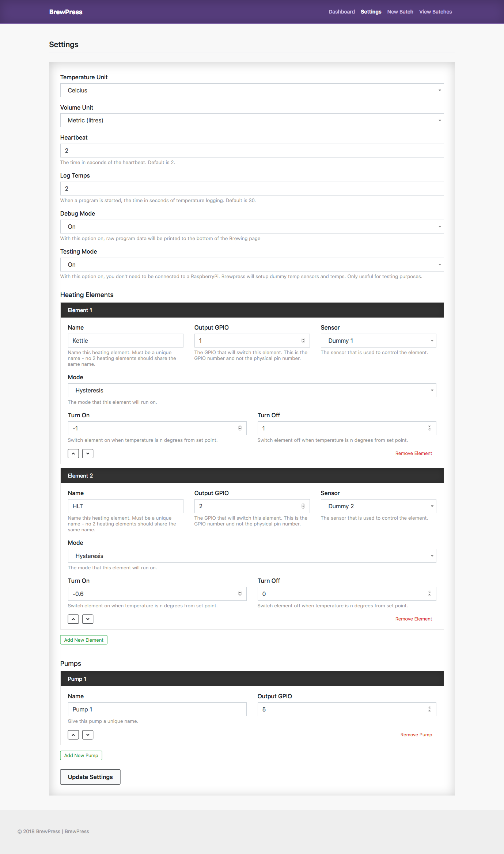Open Element 2 Mode dropdown
Image resolution: width=504 pixels, height=854 pixels.
point(252,556)
